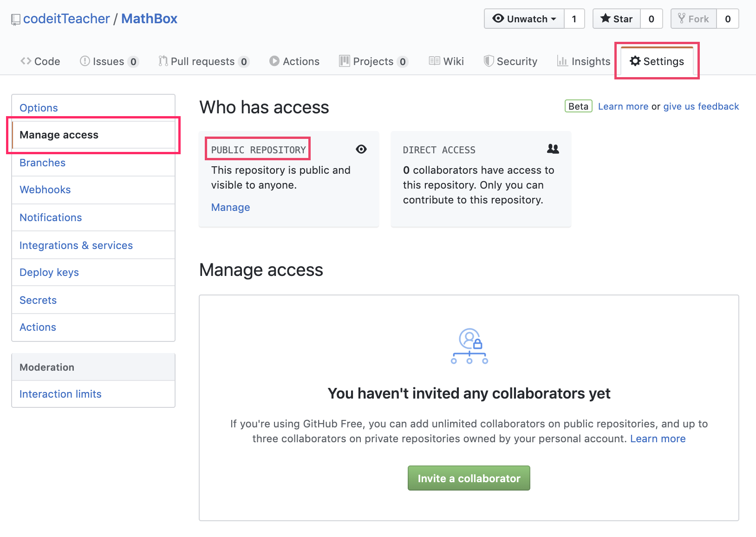Open Secrets in settings sidebar
The image size is (756, 537).
(x=93, y=300)
